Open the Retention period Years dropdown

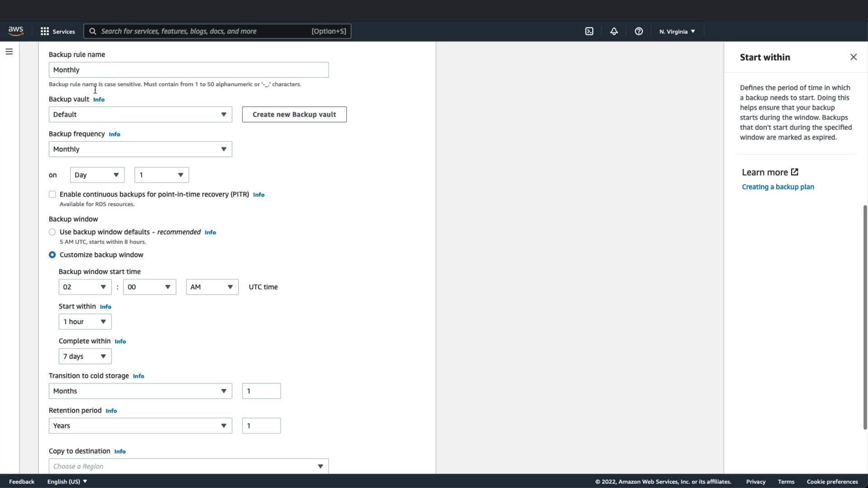140,426
